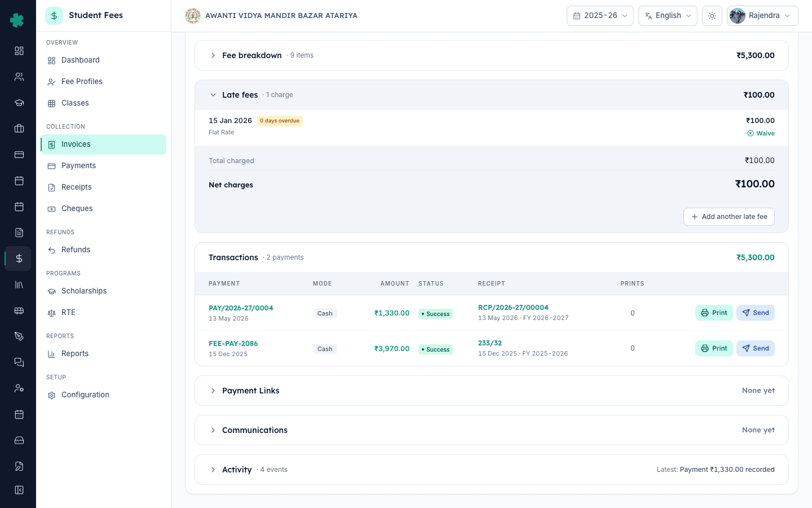The image size is (812, 508).
Task: Click the dollar sign fees icon in left rail
Action: coord(19,259)
